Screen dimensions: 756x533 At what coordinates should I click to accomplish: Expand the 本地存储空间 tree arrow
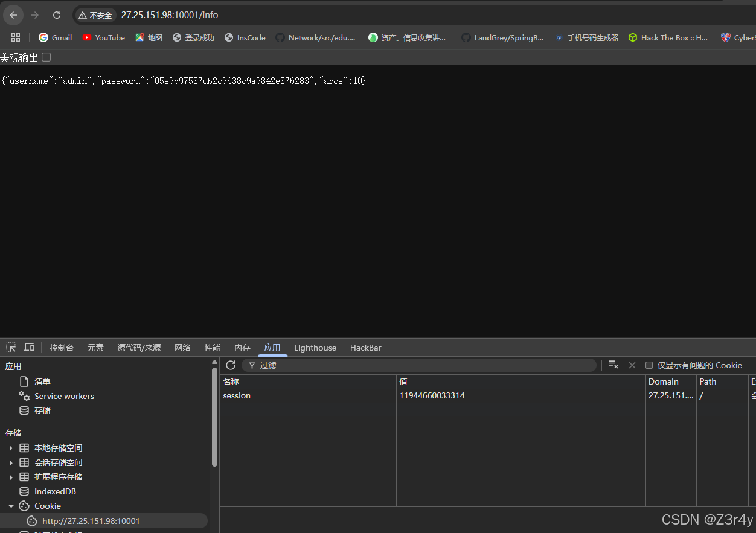coord(11,448)
